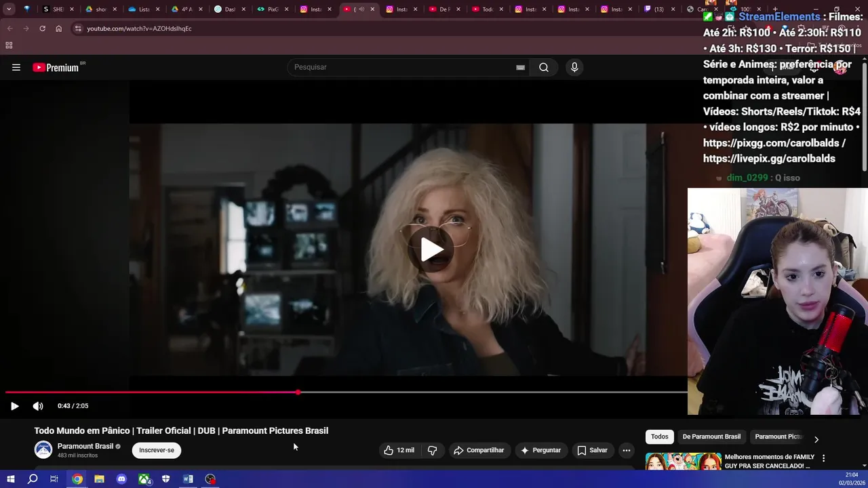
Task: View site information icon beside URL
Action: pos(78,28)
